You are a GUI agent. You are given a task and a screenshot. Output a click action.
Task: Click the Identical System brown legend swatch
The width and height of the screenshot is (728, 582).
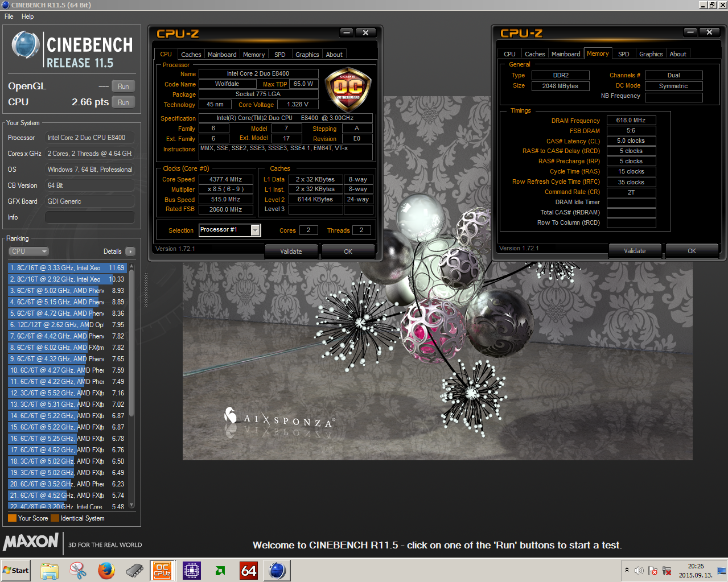point(55,518)
